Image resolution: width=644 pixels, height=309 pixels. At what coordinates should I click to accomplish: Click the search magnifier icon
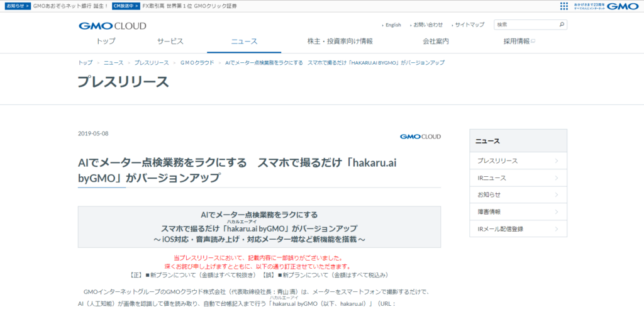click(x=562, y=25)
